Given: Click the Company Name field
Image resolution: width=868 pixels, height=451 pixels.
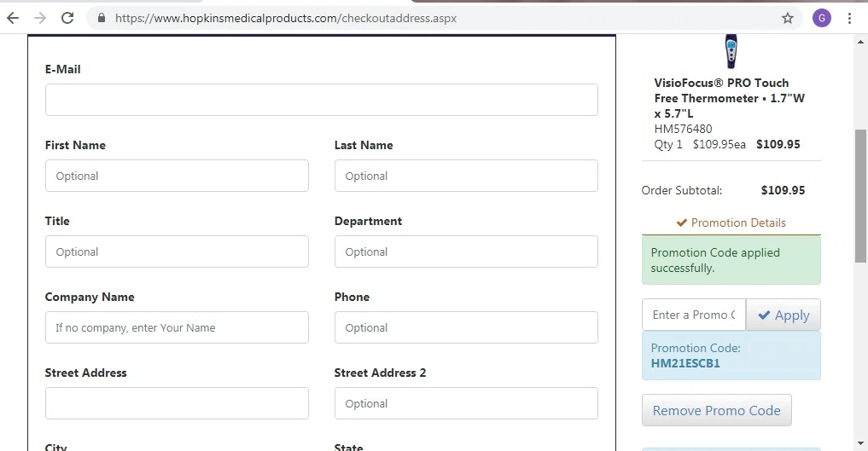Looking at the screenshot, I should (177, 327).
